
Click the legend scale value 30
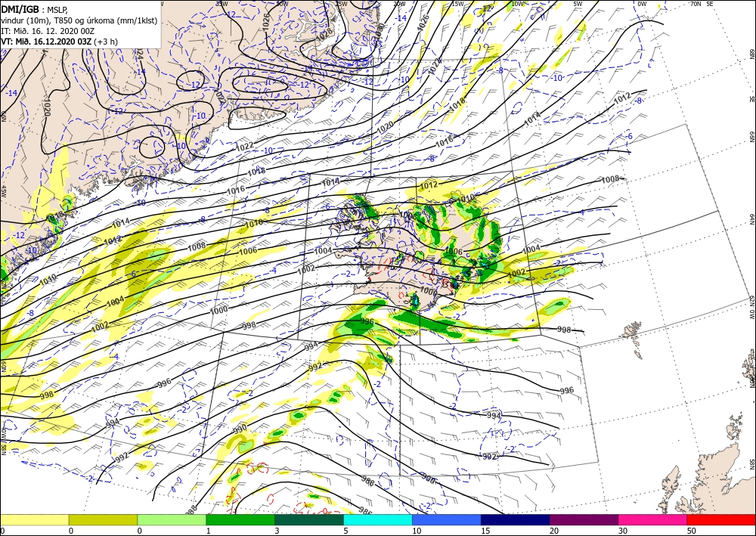pos(623,531)
